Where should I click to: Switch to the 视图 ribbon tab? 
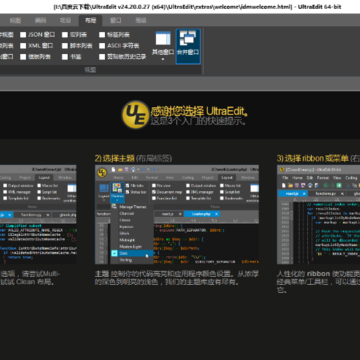(15, 21)
